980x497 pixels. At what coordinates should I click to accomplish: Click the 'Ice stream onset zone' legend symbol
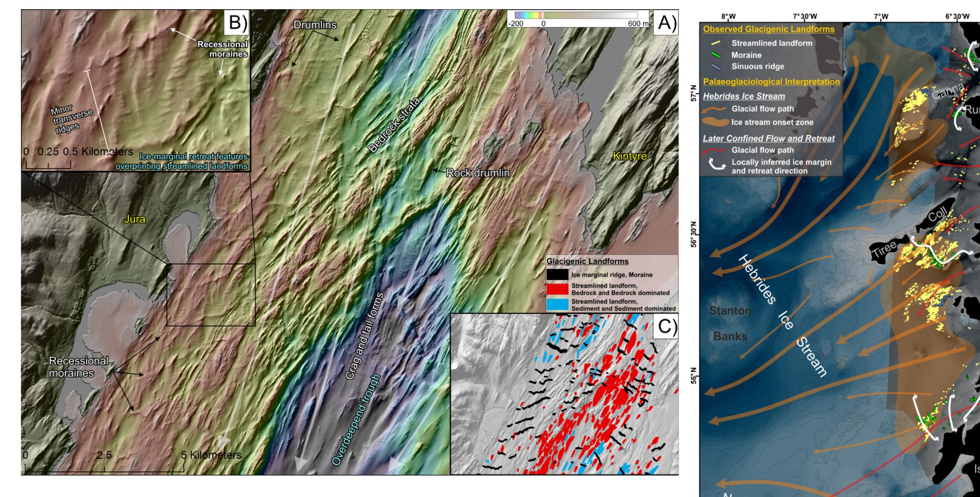(715, 122)
